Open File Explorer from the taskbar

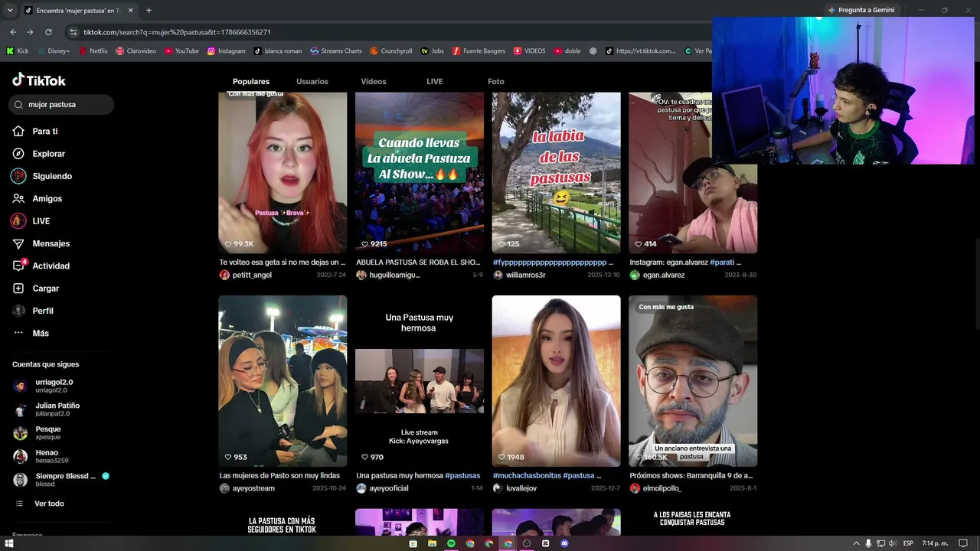[432, 543]
